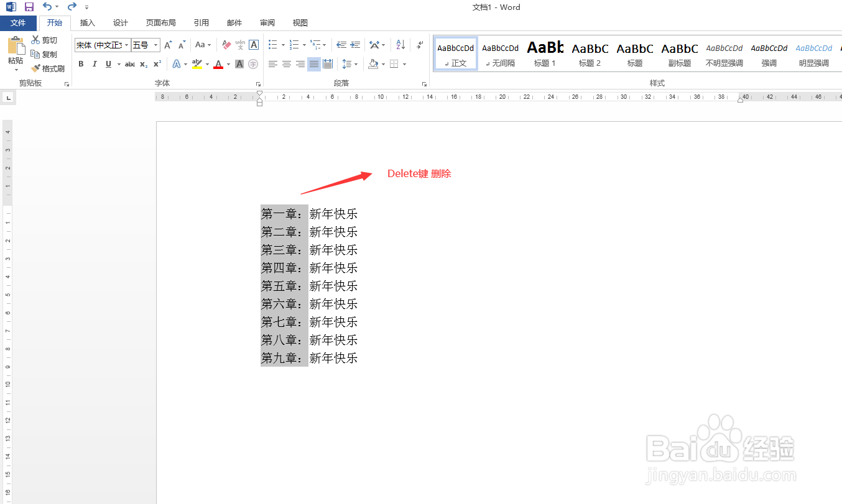Image resolution: width=842 pixels, height=504 pixels.
Task: Switch to the Design (设计) tab
Action: click(x=121, y=23)
